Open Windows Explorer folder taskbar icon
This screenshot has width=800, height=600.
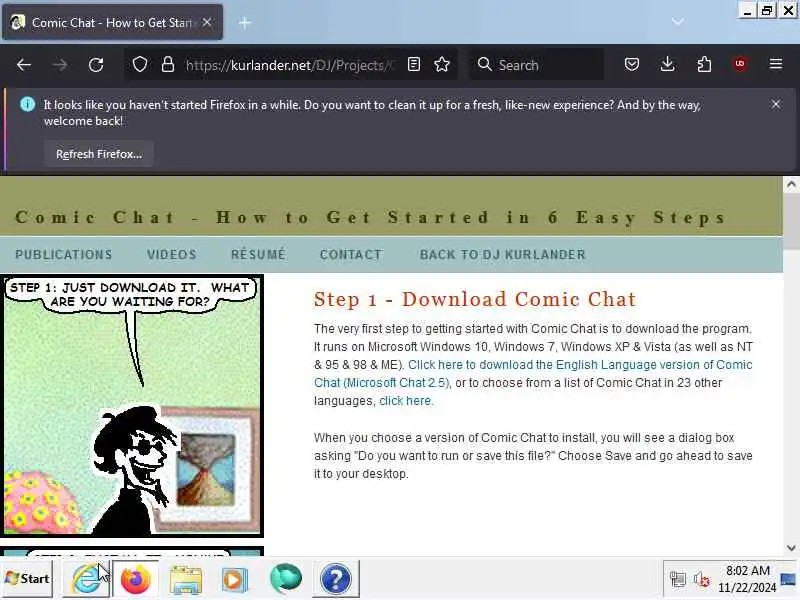click(186, 579)
